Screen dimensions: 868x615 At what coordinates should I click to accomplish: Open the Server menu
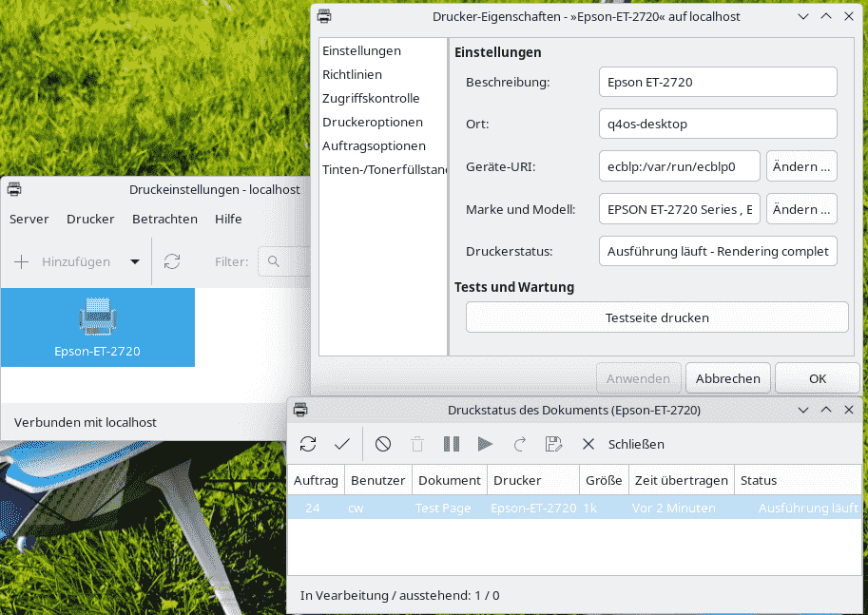[x=29, y=219]
